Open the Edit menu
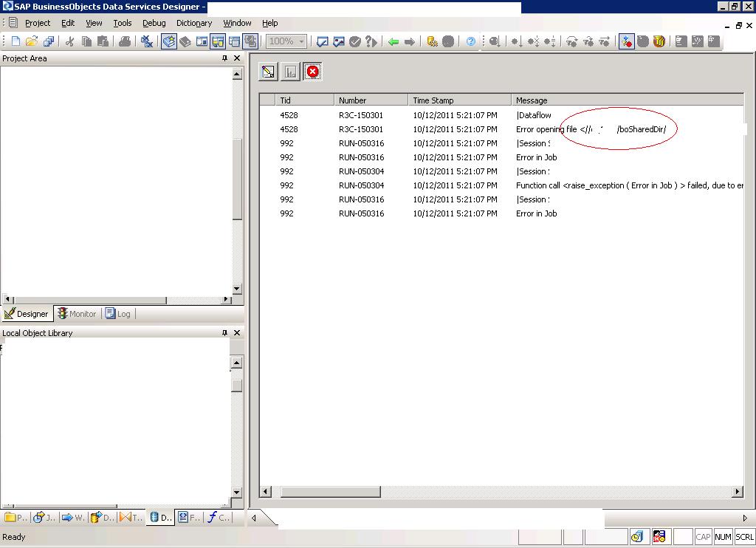 point(68,23)
